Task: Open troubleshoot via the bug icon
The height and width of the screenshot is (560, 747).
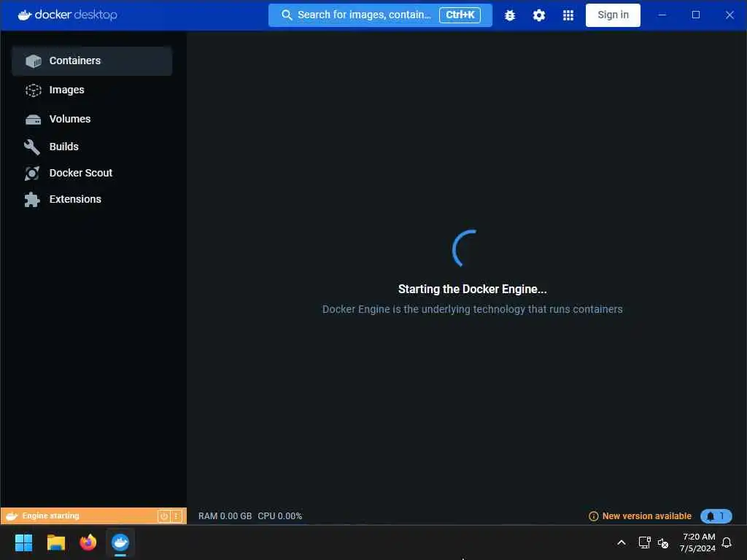Action: pyautogui.click(x=510, y=15)
